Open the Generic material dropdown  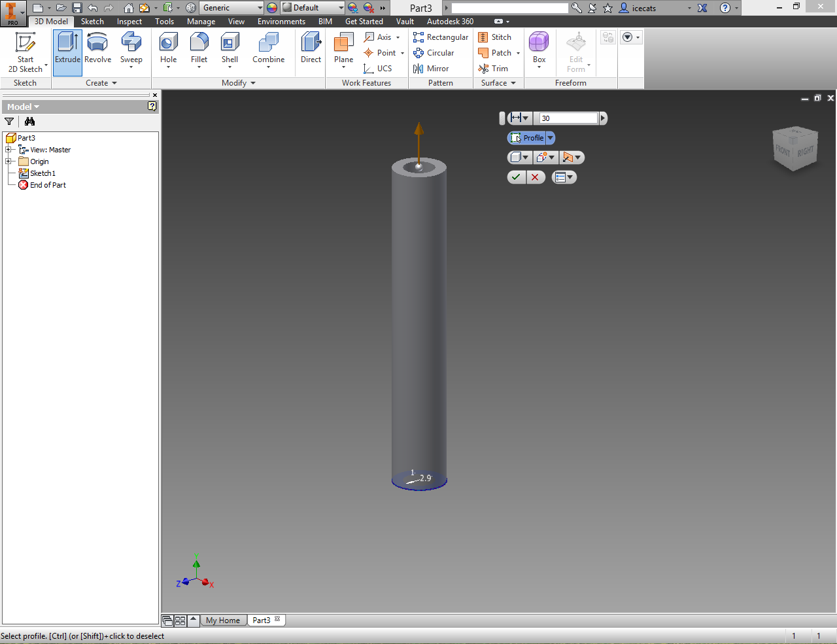(260, 8)
